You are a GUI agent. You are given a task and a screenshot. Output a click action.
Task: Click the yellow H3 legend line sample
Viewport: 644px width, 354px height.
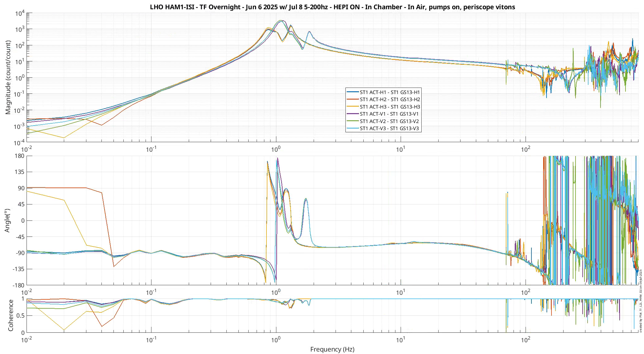[353, 106]
